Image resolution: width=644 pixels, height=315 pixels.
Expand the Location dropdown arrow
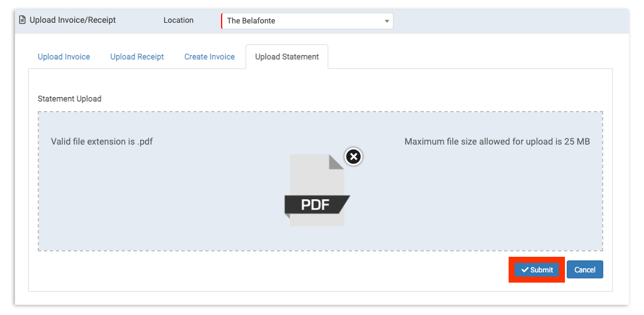pyautogui.click(x=386, y=21)
